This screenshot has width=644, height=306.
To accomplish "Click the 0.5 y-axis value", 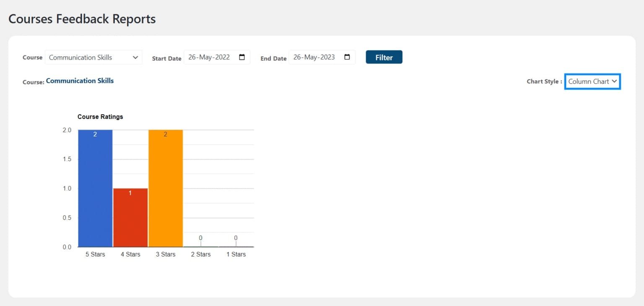I will 67,218.
